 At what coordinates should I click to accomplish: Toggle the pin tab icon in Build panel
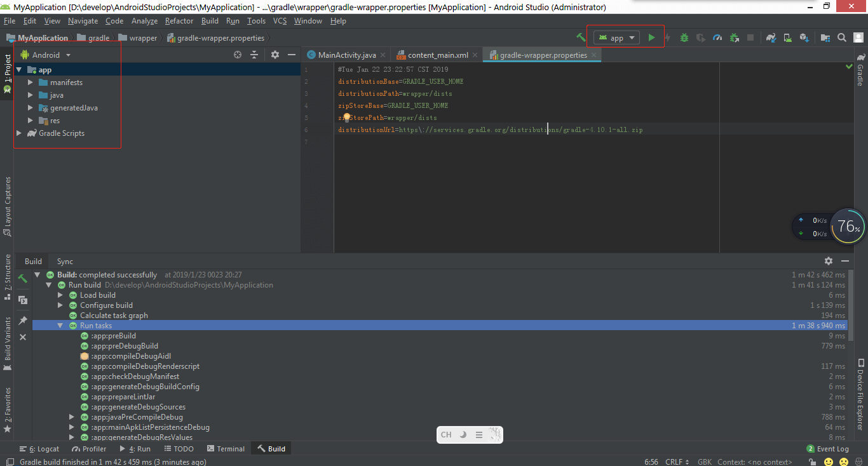[x=23, y=321]
